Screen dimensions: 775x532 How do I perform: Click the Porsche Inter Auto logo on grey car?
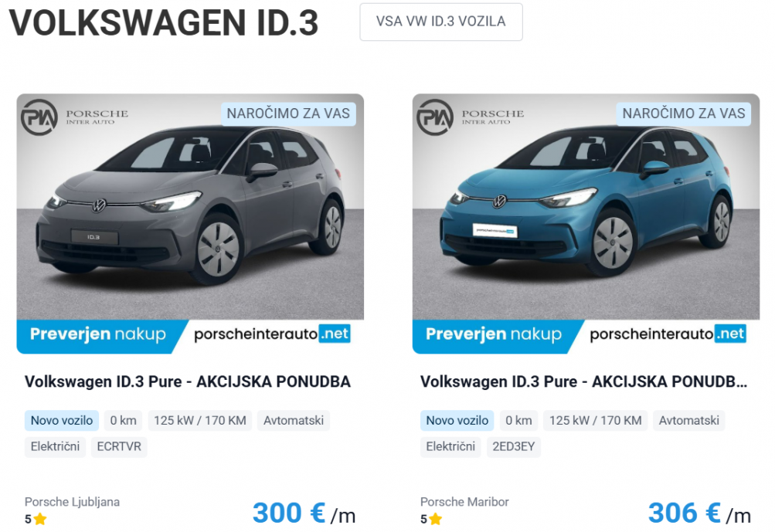pos(74,117)
